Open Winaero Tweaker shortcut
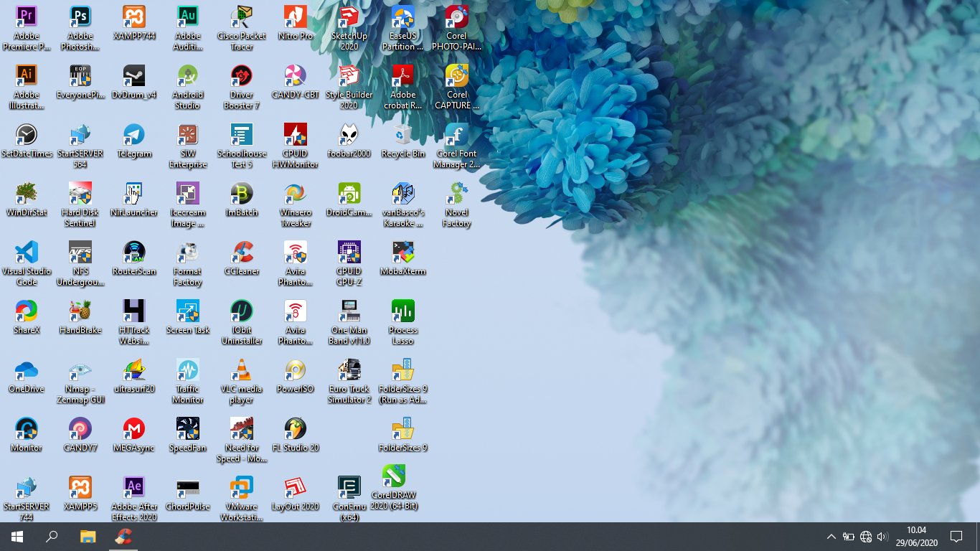Image resolution: width=980 pixels, height=551 pixels. pyautogui.click(x=296, y=204)
